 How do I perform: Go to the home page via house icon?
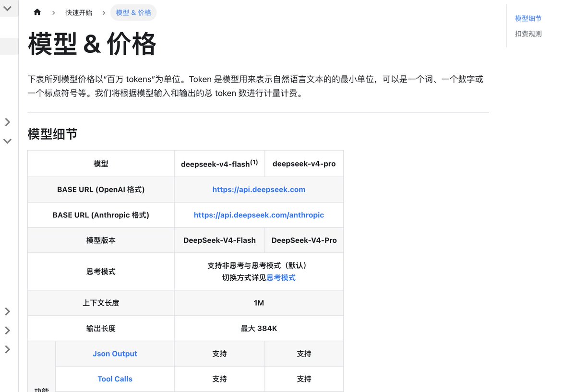37,12
